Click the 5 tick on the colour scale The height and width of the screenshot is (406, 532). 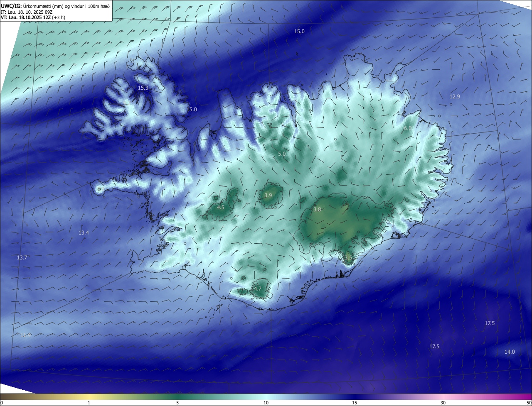(x=177, y=403)
